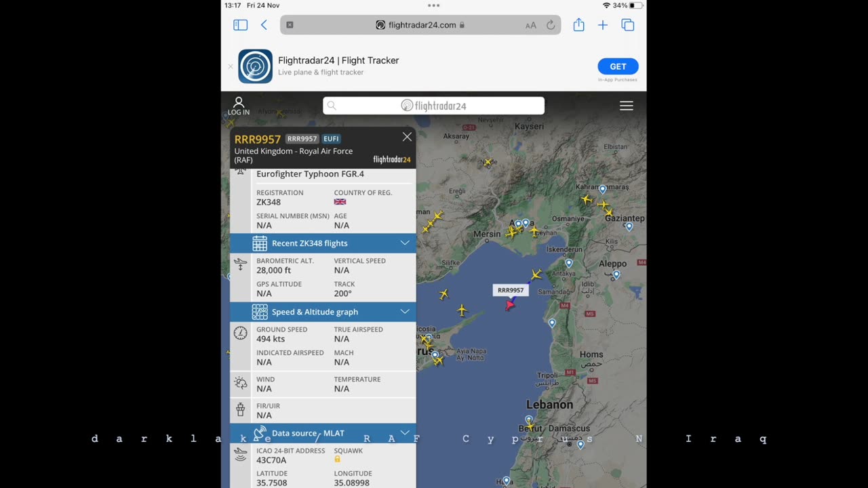
Task: Reload the flightradar24.com page
Action: tap(551, 25)
